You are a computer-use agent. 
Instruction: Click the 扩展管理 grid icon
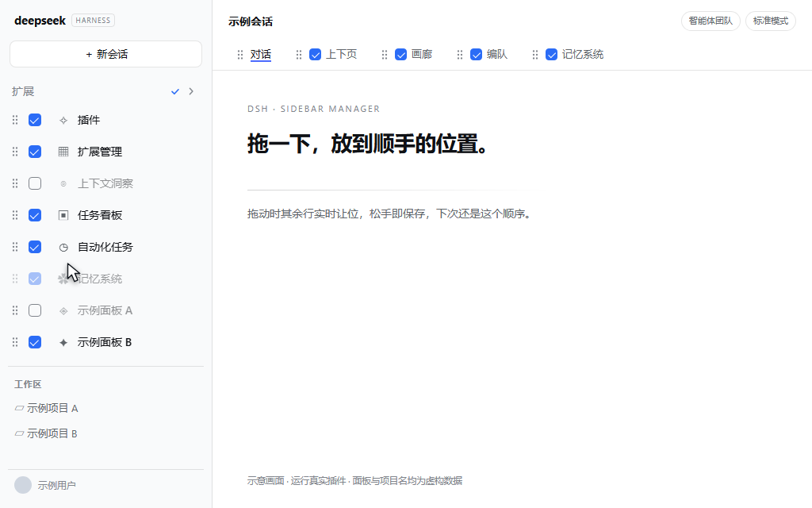click(63, 152)
